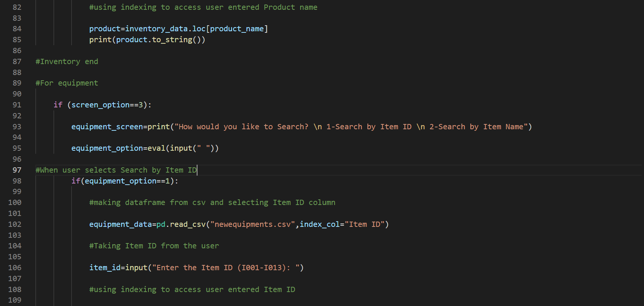Click the 'item_id=input' statement on line 106

point(118,268)
